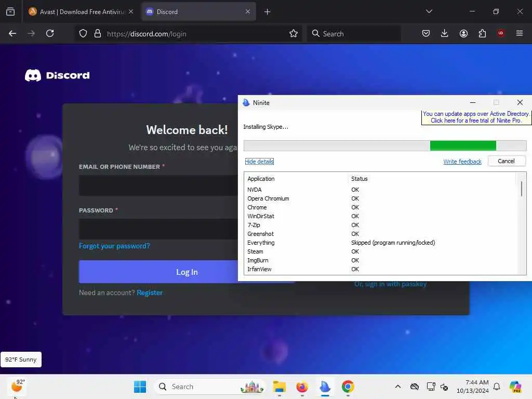
Task: Click the Skipped (program running/locked) status
Action: pyautogui.click(x=393, y=243)
